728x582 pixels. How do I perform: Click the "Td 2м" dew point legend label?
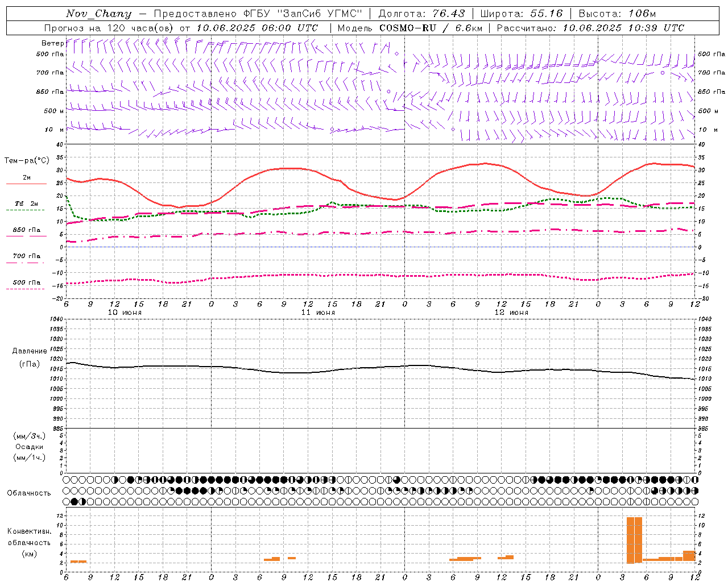[27, 203]
